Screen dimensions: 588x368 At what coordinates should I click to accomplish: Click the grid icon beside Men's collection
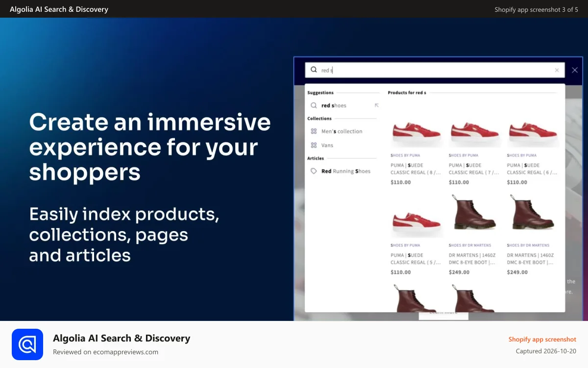coord(314,131)
